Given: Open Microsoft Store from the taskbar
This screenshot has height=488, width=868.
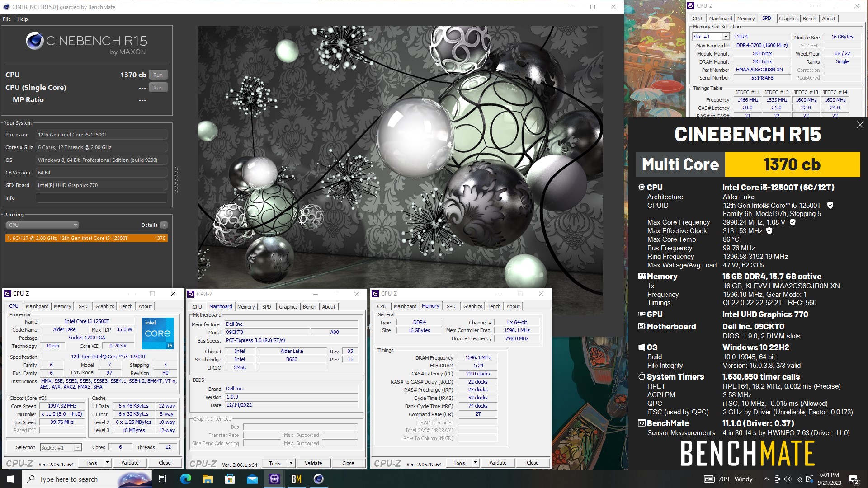Looking at the screenshot, I should click(230, 479).
